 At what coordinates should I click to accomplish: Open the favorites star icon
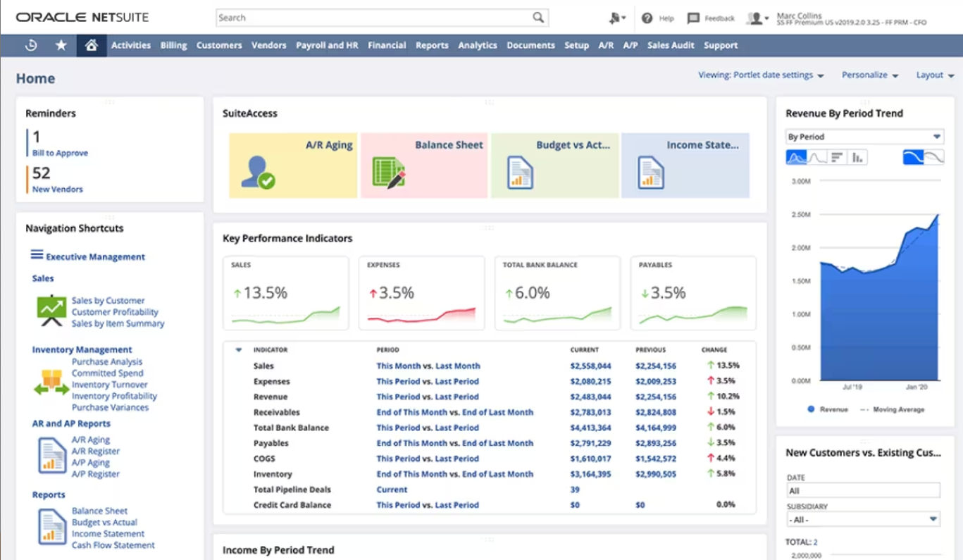point(61,44)
